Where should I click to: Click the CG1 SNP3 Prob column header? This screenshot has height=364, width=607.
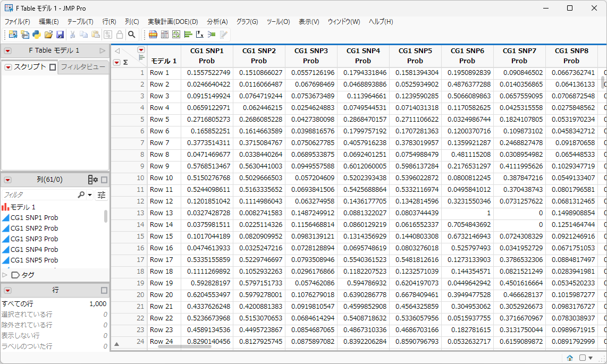pos(311,56)
